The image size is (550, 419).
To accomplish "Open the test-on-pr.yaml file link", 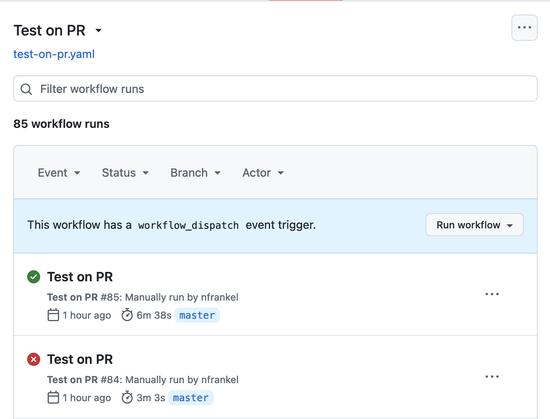I will (x=54, y=54).
